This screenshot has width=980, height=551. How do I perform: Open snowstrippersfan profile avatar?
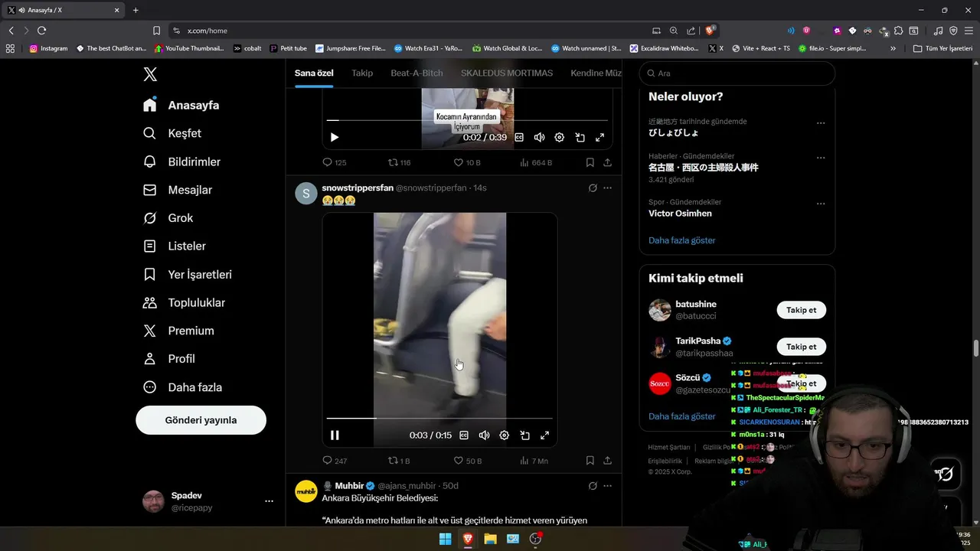306,193
